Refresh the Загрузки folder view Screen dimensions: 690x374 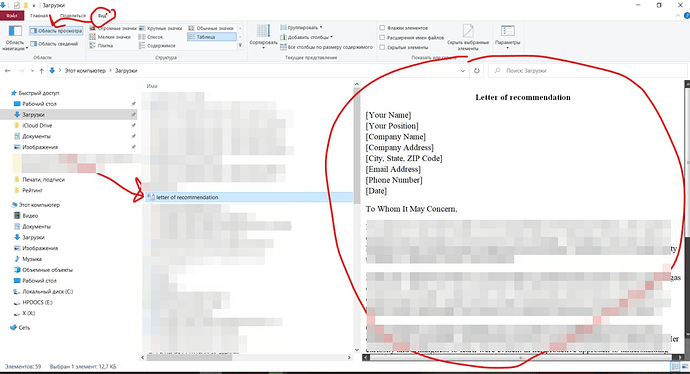[477, 70]
